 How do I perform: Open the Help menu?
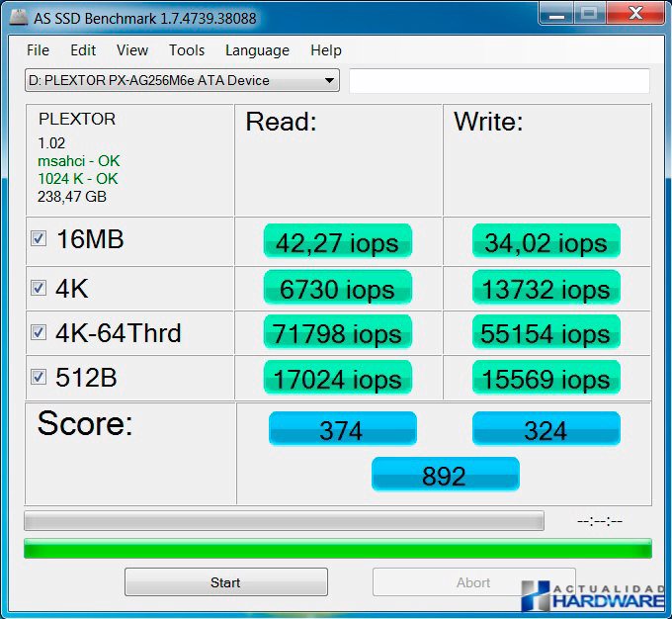(325, 50)
